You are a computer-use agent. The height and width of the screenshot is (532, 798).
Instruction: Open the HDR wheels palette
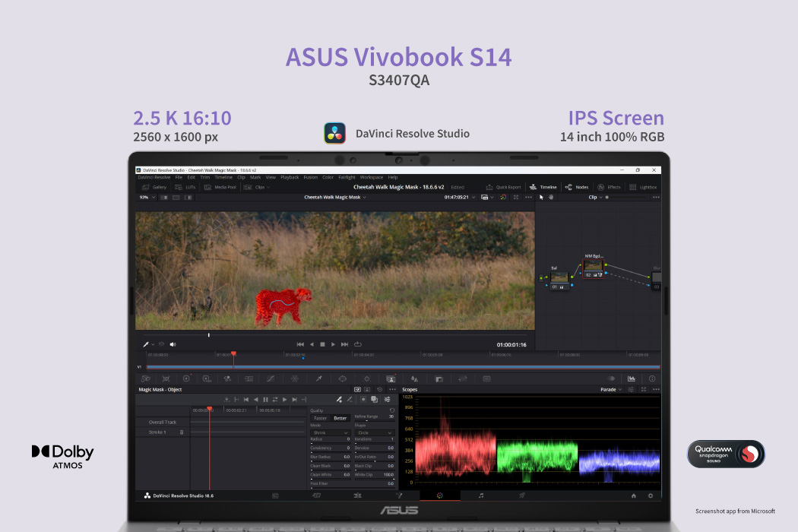point(207,378)
